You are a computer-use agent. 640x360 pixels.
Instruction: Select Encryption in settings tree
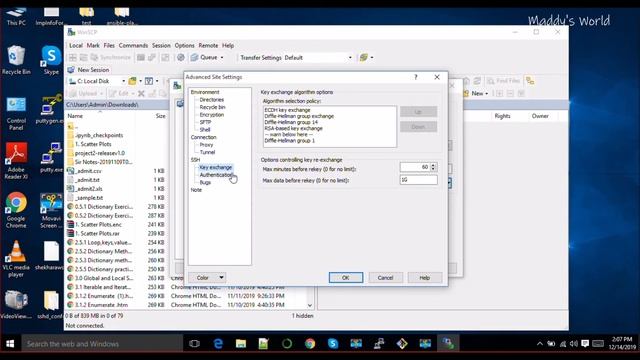(x=212, y=115)
